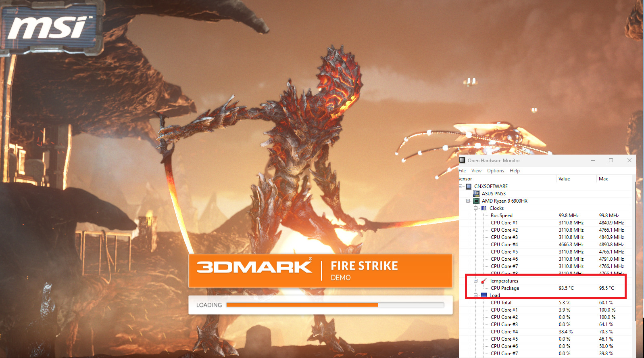Click the 39.8 % max load value
The image size is (644, 358).
point(606,354)
